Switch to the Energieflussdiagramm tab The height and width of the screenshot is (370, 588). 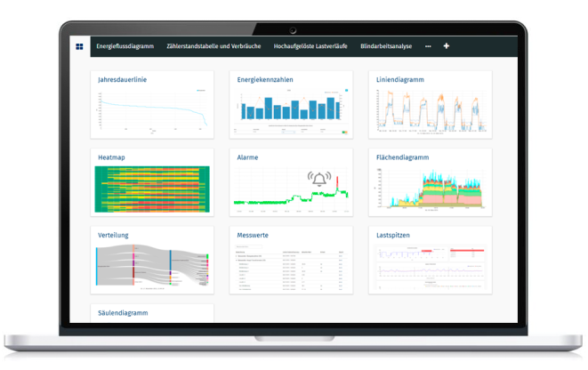point(125,46)
